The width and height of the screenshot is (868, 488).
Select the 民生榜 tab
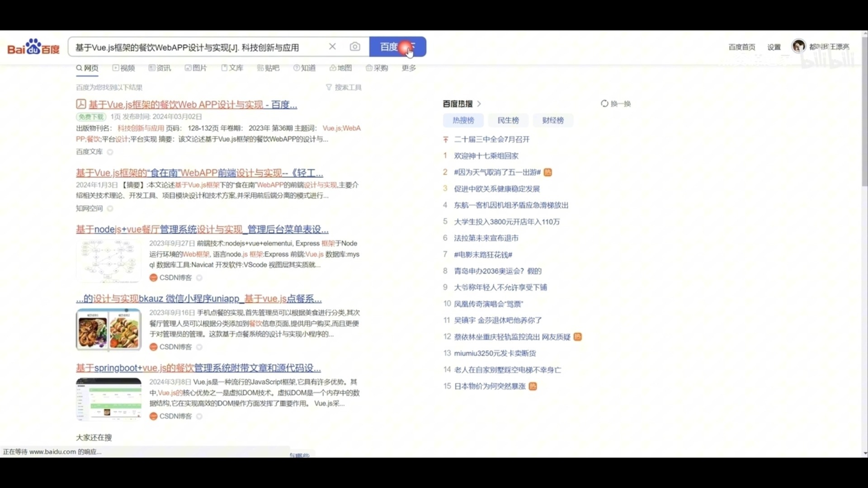point(508,121)
